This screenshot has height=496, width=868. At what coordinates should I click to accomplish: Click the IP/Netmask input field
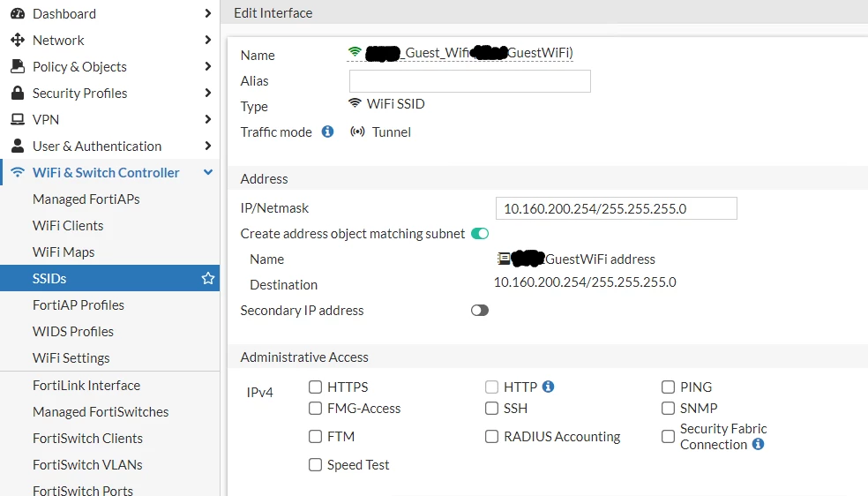(616, 208)
